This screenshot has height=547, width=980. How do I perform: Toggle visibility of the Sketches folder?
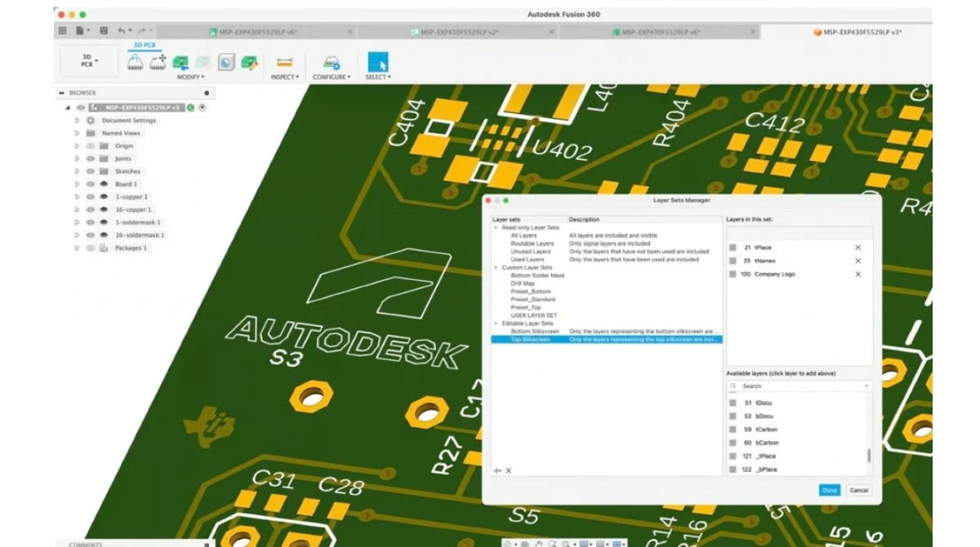(90, 171)
